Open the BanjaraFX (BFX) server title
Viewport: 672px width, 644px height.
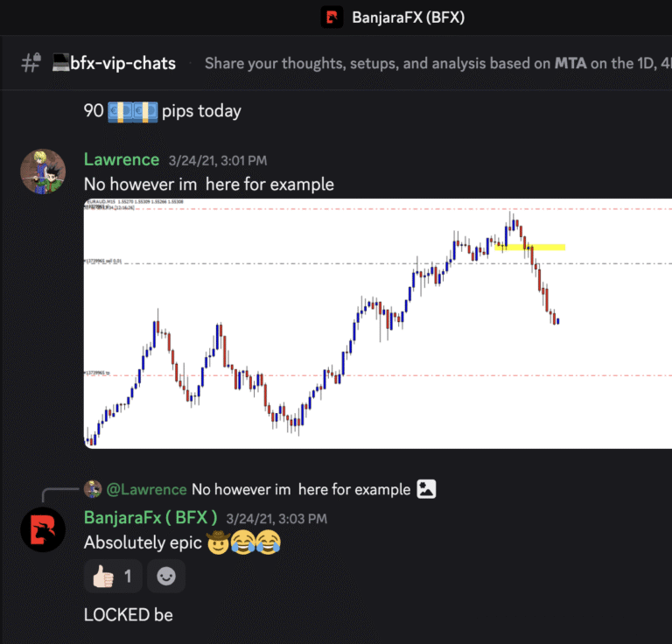click(408, 17)
